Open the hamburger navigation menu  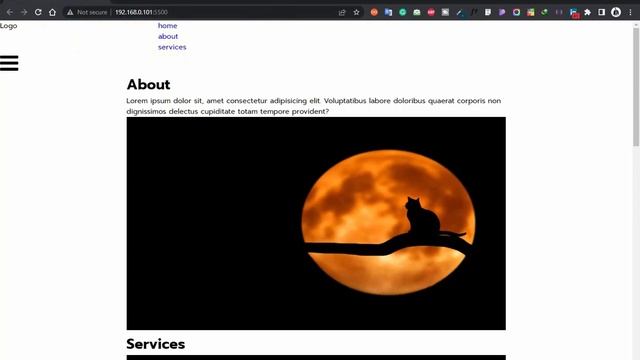click(9, 63)
